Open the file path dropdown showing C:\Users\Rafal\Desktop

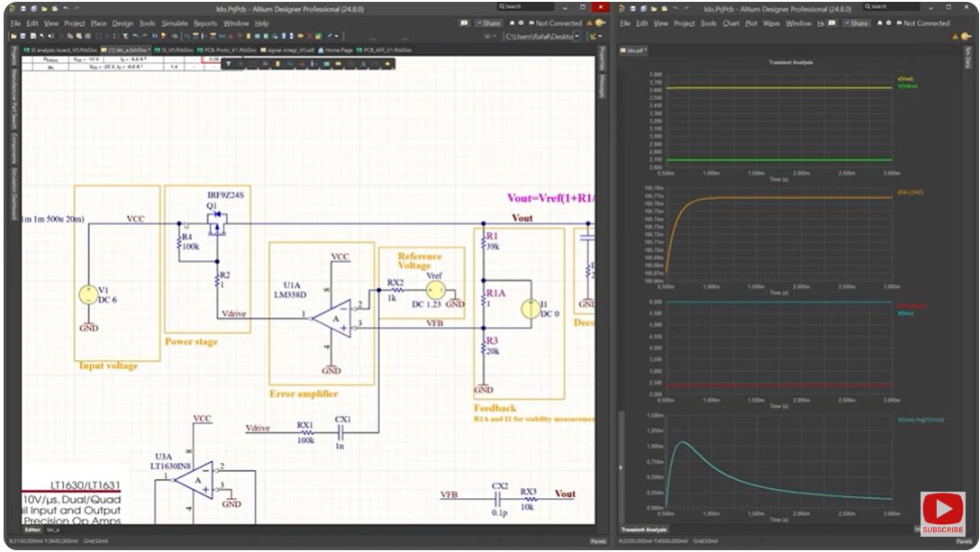pos(576,37)
